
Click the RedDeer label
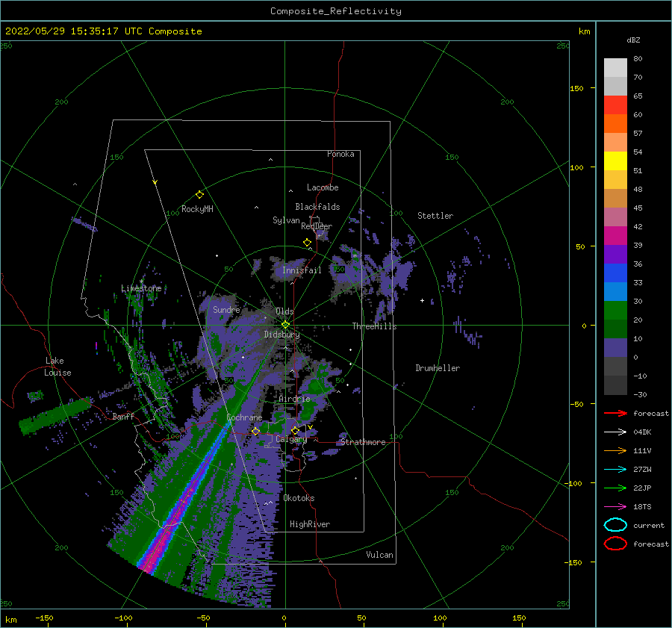[317, 226]
